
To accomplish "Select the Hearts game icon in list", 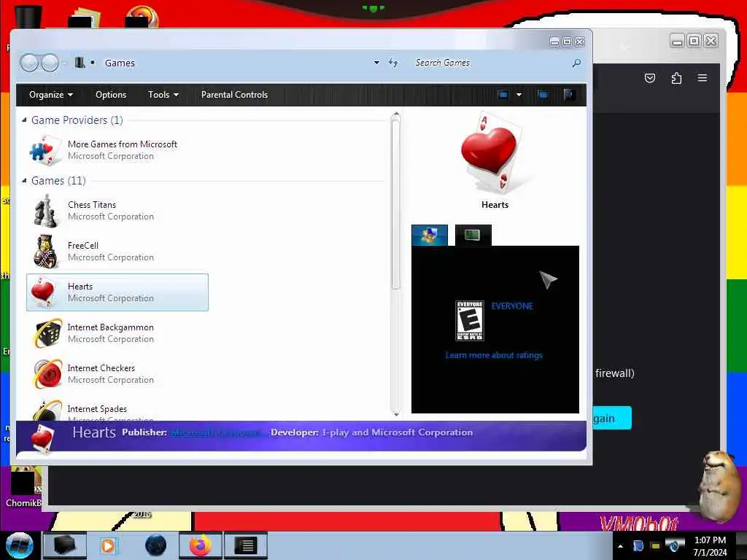I will click(44, 292).
